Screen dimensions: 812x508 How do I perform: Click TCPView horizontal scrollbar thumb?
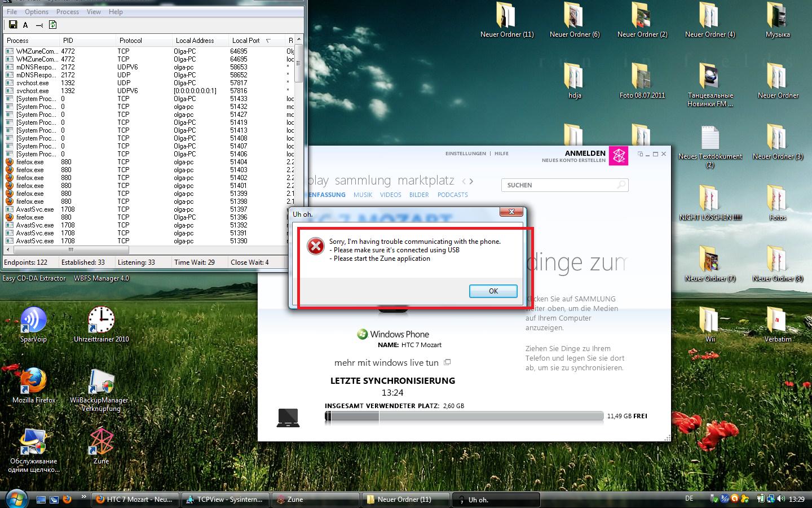pos(71,249)
